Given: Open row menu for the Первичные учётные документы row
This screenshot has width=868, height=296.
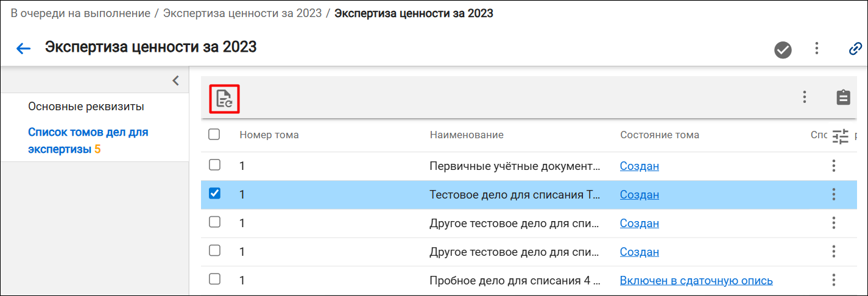Looking at the screenshot, I should coord(834,166).
